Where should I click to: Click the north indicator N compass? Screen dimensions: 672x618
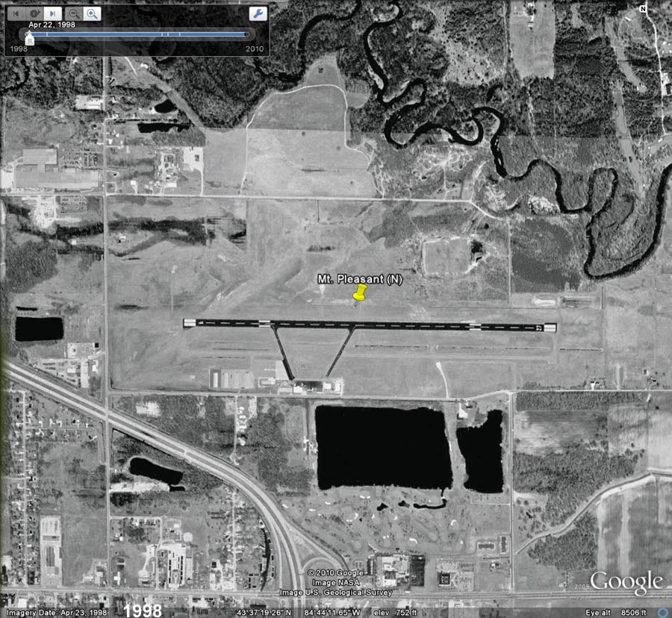coord(642,9)
